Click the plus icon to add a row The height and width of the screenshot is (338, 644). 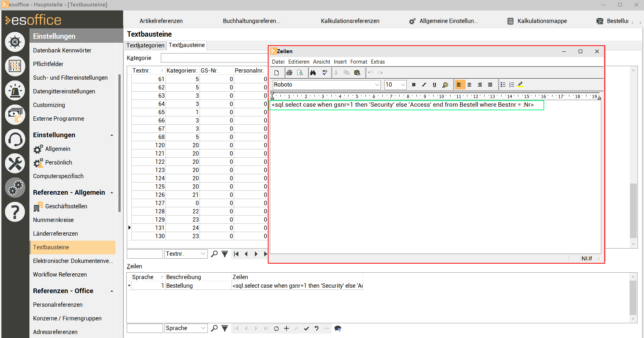pos(286,328)
